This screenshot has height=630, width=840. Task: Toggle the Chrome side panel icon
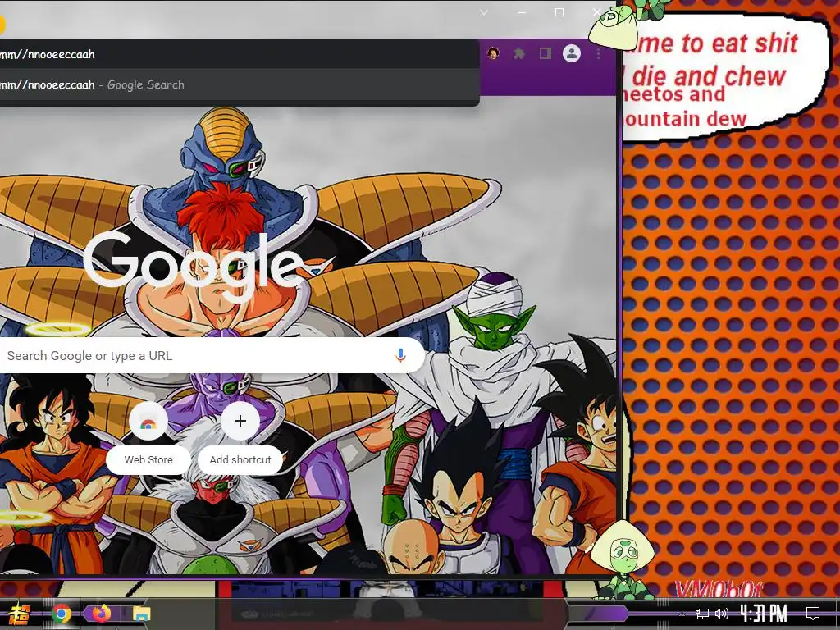546,53
